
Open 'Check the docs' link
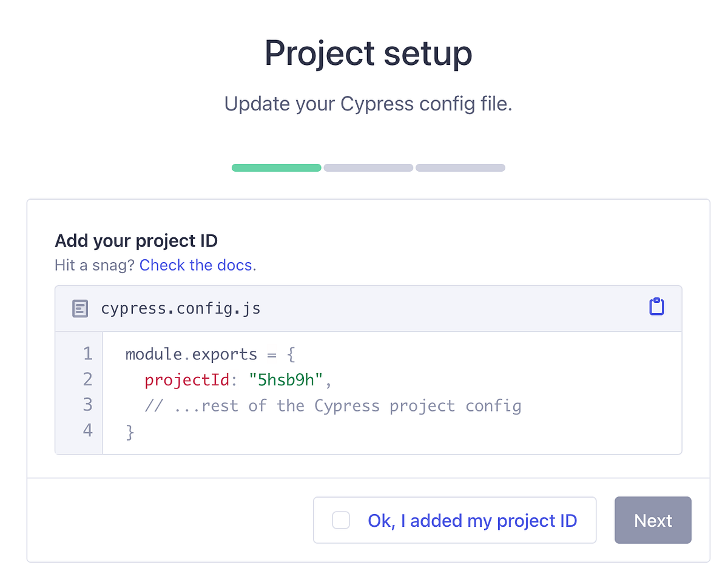point(195,265)
